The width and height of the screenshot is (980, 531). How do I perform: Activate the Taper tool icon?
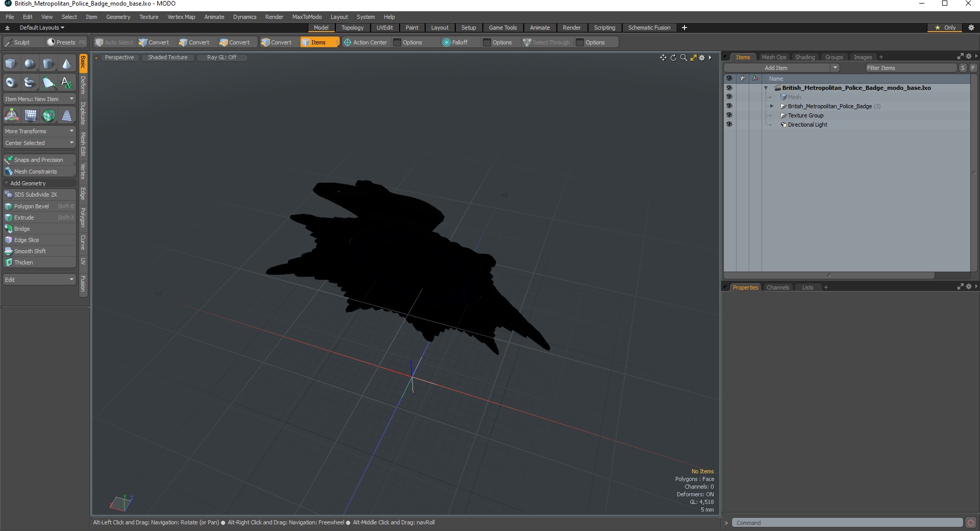click(x=67, y=115)
